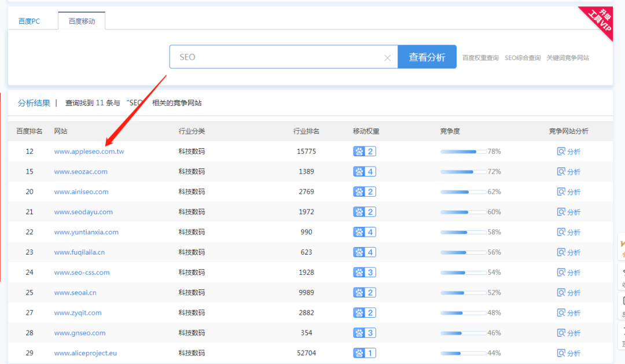Click Baidu weight badge 2 for appleseo.com.tw
Image resolution: width=625 pixels, height=364 pixels.
tap(365, 152)
